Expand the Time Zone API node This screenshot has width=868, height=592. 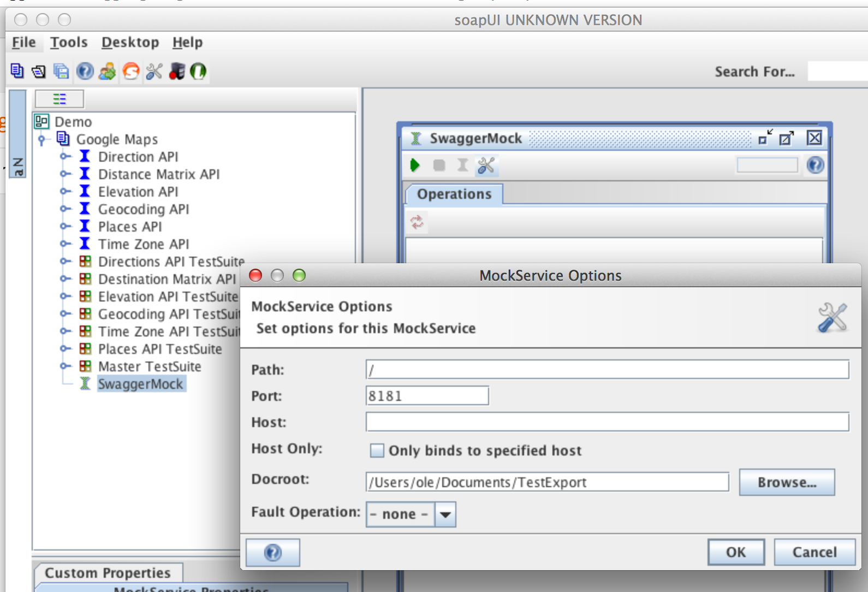[65, 244]
